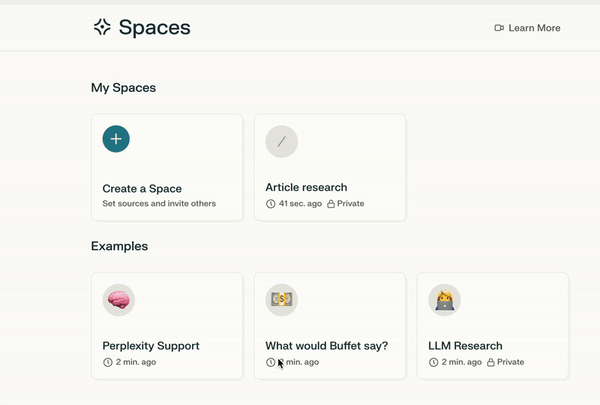
Task: Click the lock icon on LLM Research card
Action: (x=491, y=363)
